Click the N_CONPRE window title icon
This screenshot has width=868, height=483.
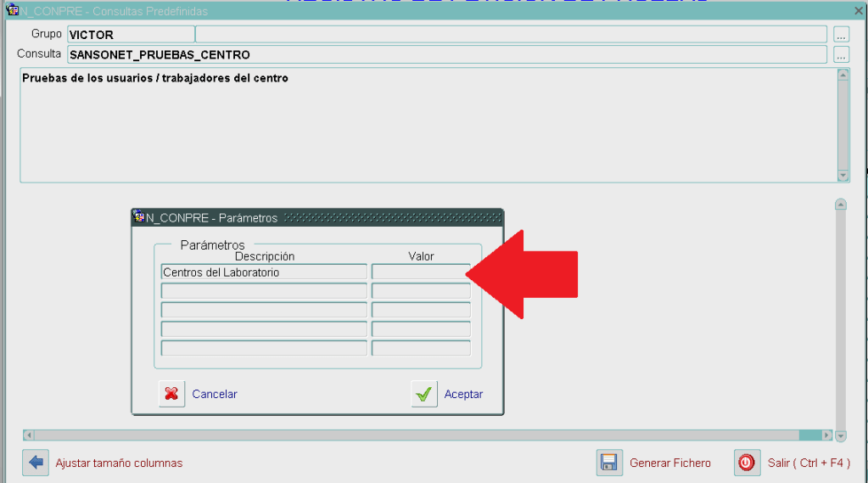click(x=12, y=11)
